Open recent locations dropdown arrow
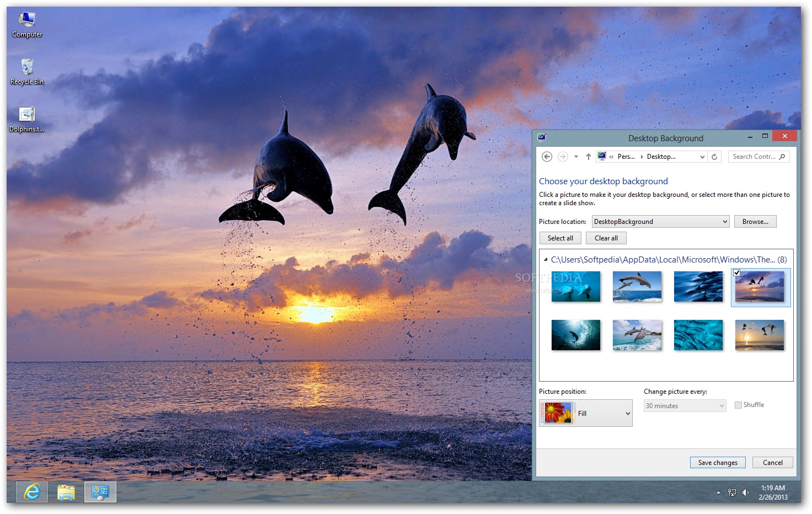Image resolution: width=812 pixels, height=514 pixels. (x=576, y=157)
